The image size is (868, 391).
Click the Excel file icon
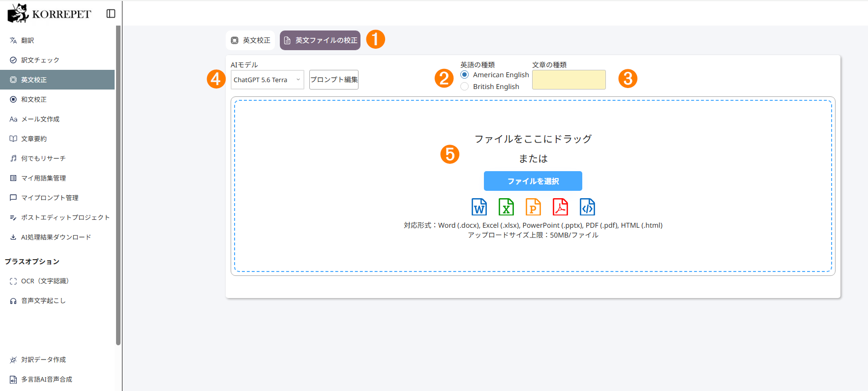click(x=506, y=207)
